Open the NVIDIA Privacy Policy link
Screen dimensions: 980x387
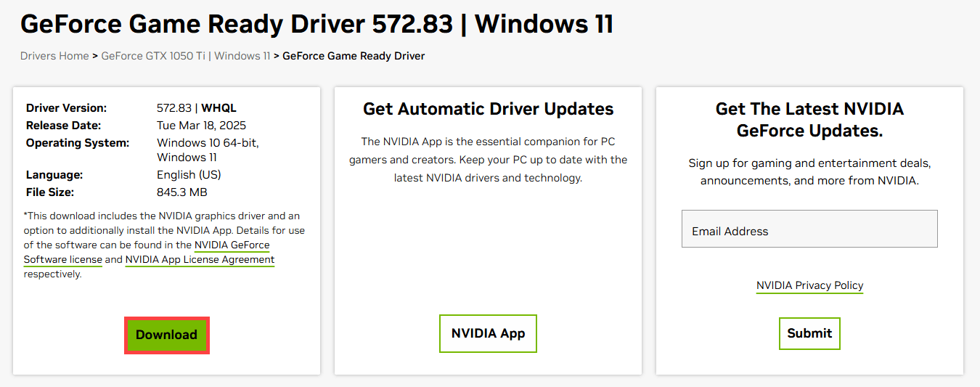pos(809,285)
